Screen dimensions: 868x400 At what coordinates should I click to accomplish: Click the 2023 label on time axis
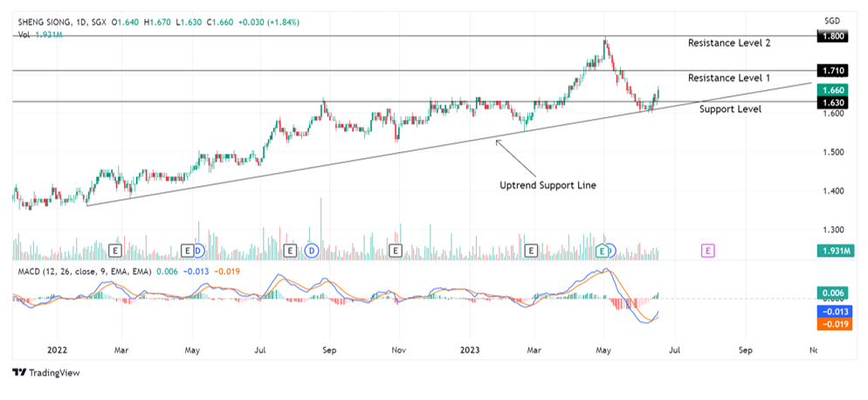470,351
